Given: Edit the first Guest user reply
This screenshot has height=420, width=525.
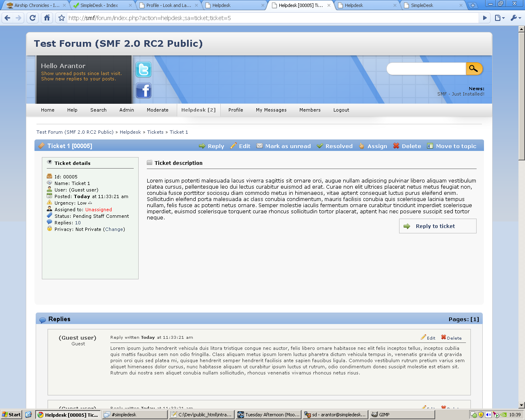Looking at the screenshot, I should (x=428, y=338).
